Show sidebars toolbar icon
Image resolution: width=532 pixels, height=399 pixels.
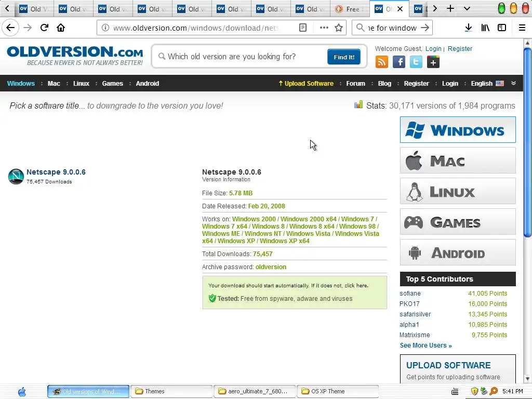point(502,28)
